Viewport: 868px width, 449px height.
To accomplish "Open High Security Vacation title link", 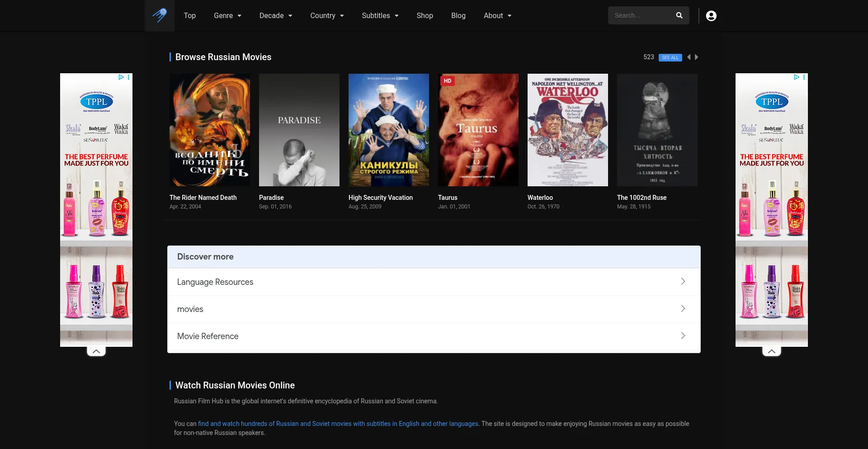I will click(380, 198).
